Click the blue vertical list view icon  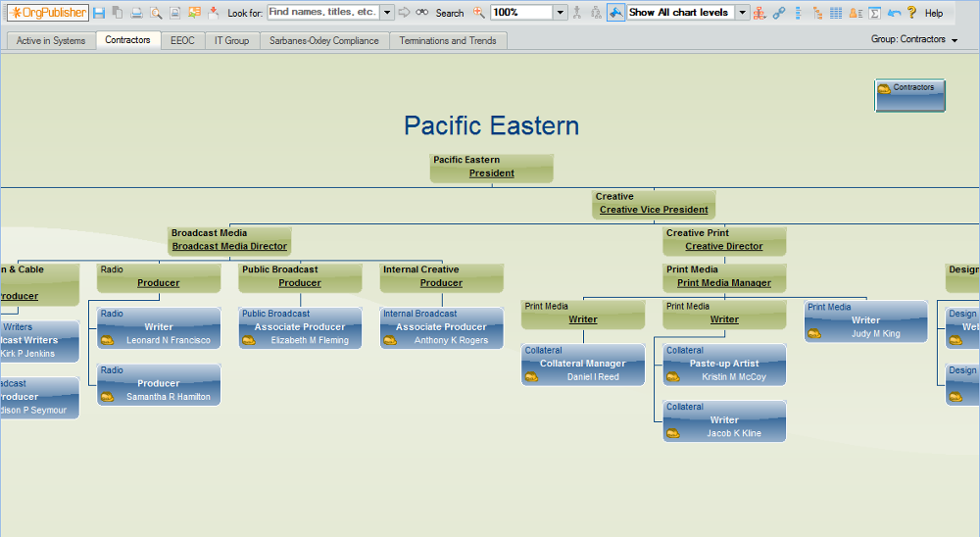point(798,13)
